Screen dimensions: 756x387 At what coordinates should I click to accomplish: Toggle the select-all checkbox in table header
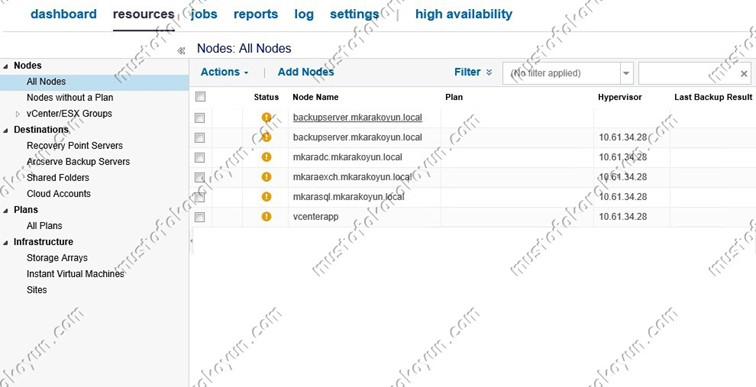coord(200,97)
